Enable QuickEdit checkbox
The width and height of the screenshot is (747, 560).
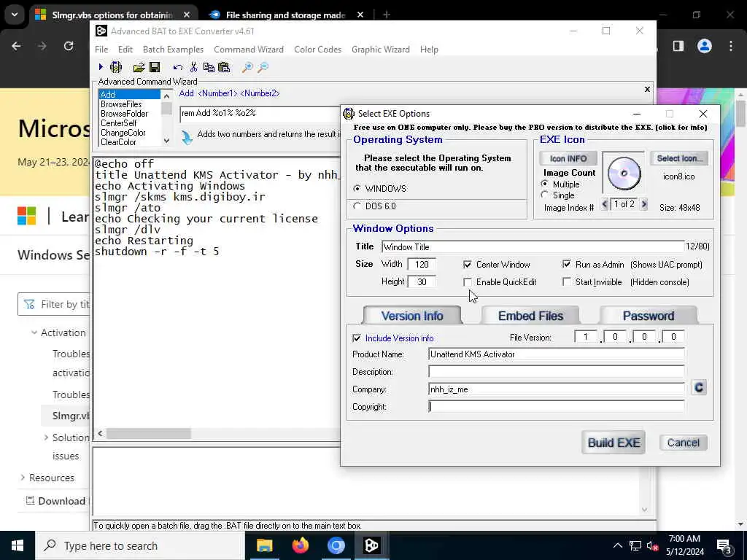(x=468, y=282)
